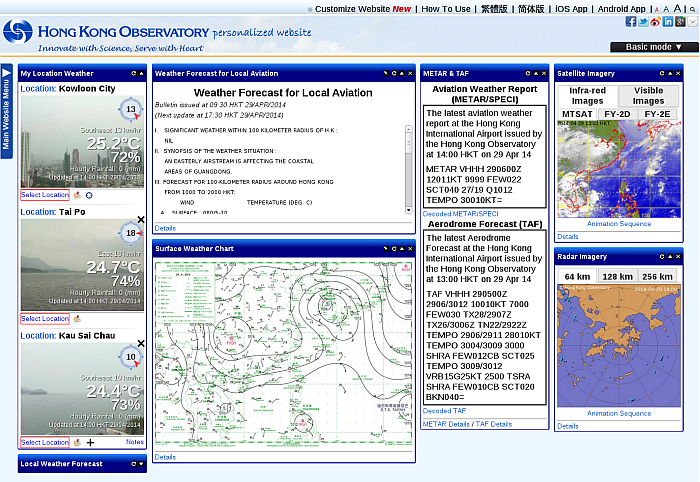
Task: Remove the Tai Po location card
Action: click(x=141, y=220)
